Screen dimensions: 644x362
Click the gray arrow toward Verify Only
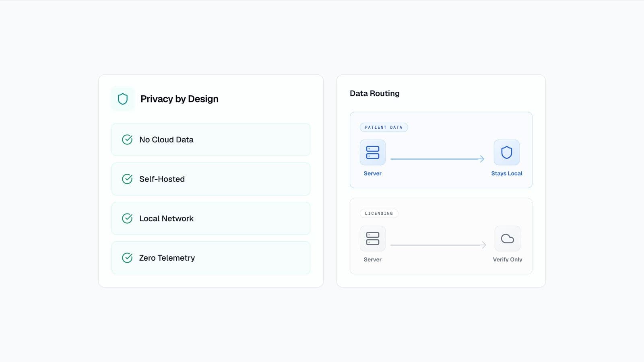pos(438,245)
